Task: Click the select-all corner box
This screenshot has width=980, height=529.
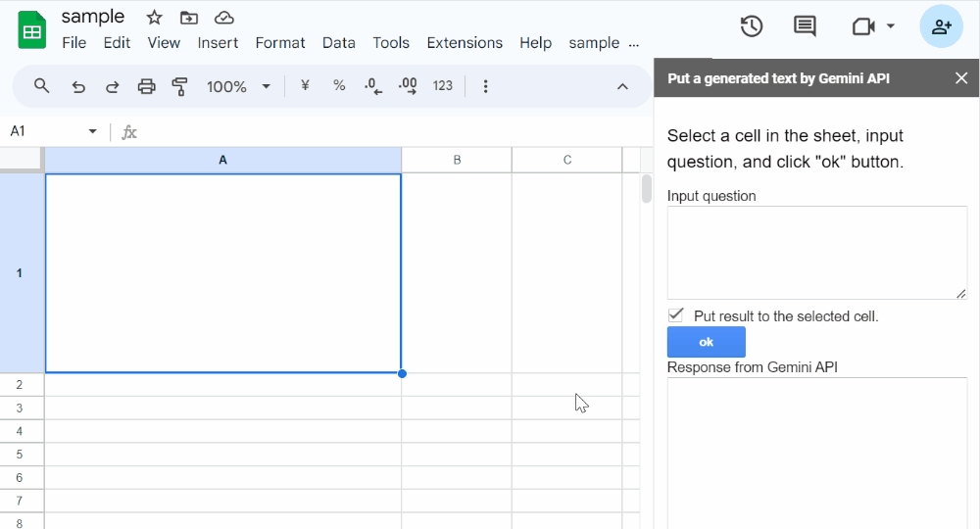Action: coord(20,160)
